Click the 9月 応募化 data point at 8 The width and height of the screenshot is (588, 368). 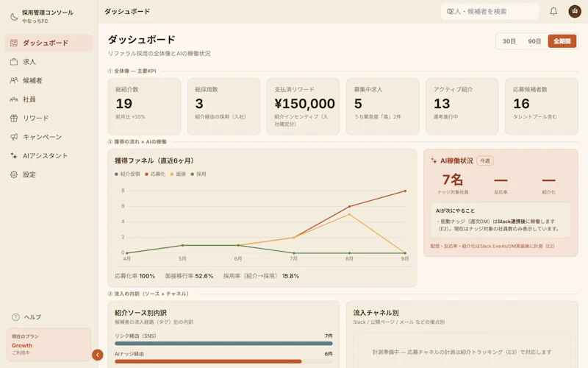pyautogui.click(x=405, y=191)
